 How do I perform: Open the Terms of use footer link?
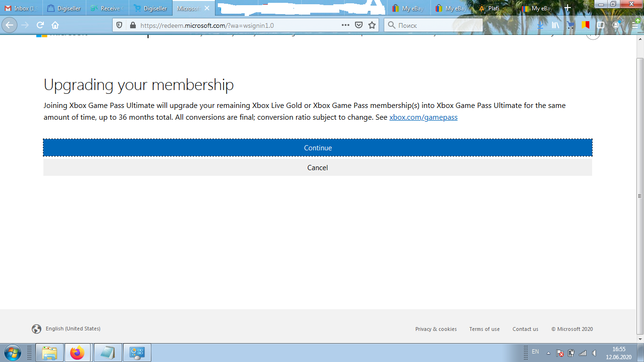(x=484, y=329)
